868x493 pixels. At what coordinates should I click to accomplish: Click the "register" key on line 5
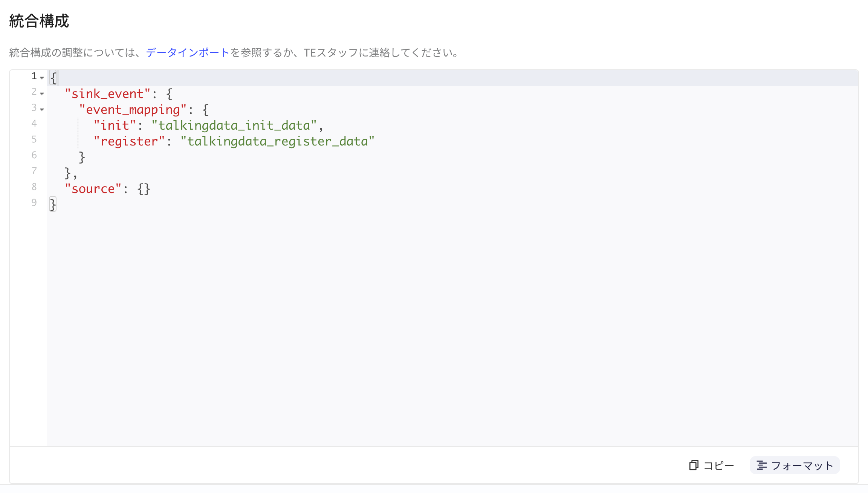(x=129, y=141)
